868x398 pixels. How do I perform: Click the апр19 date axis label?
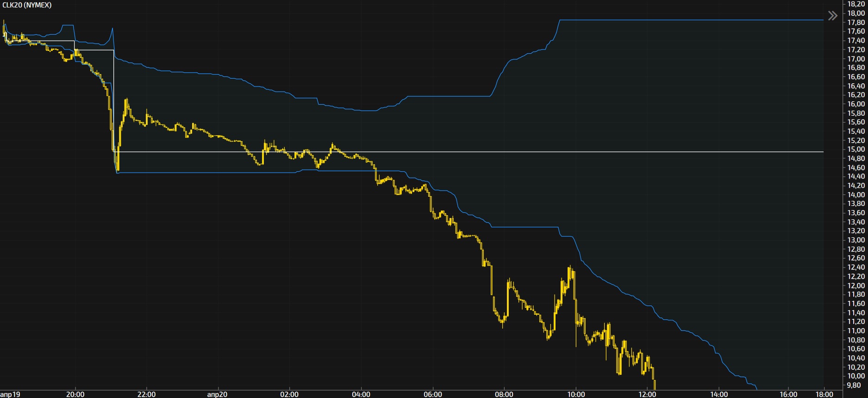click(x=10, y=394)
